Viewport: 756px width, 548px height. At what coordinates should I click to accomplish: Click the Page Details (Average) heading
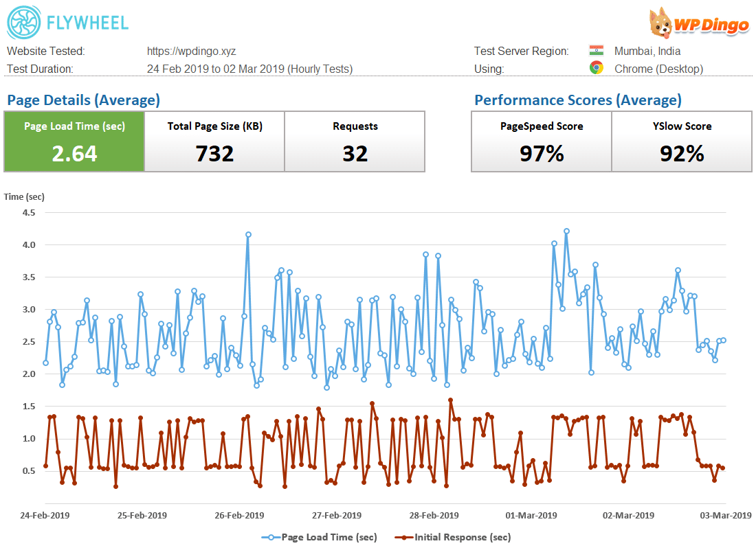pyautogui.click(x=83, y=100)
